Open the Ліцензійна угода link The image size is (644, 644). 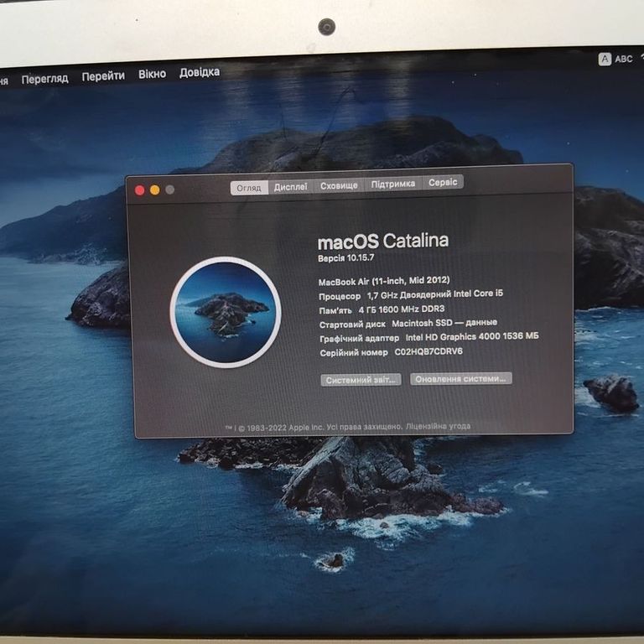point(438,426)
